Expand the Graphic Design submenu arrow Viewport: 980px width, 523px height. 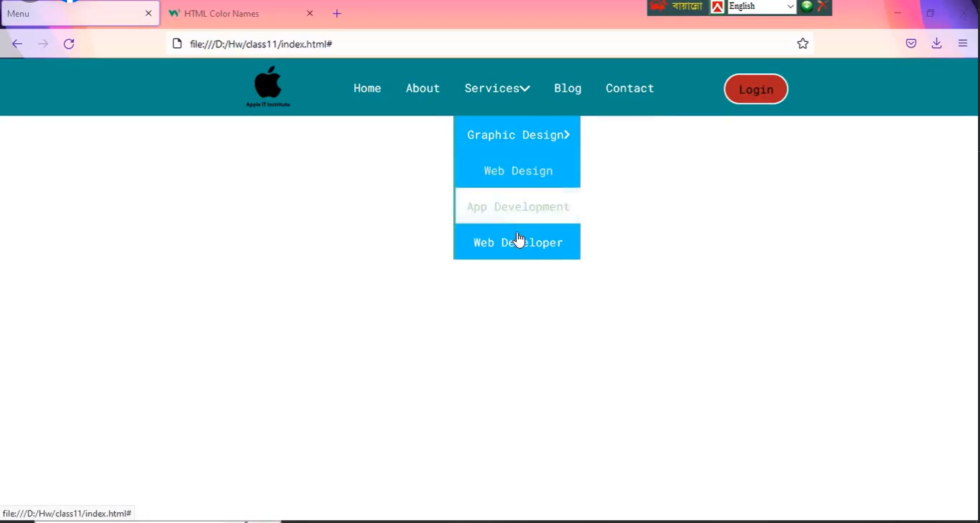[x=567, y=135]
